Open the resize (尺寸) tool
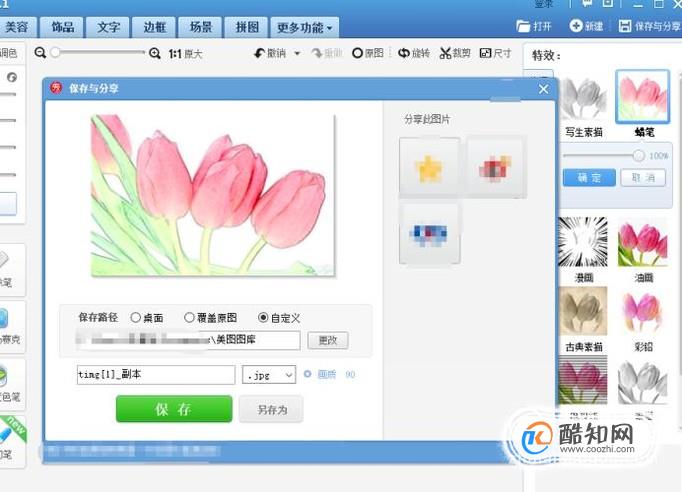682x492 pixels. coord(485,53)
